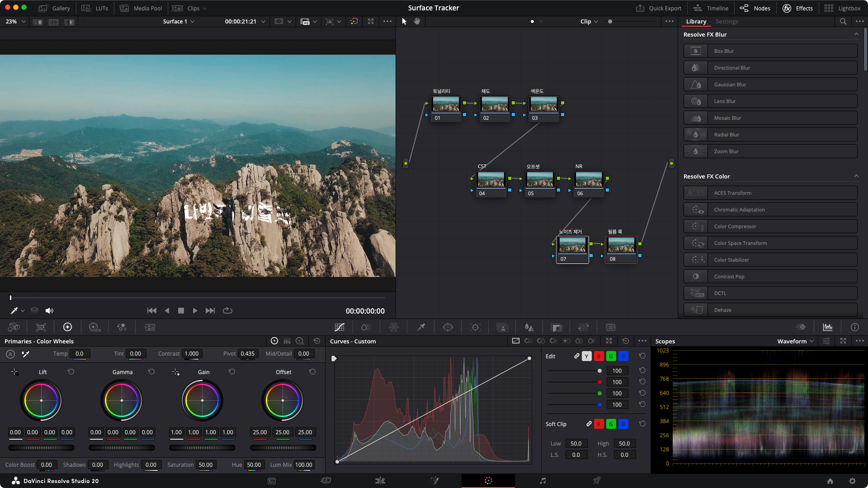This screenshot has height=488, width=868.
Task: Toggle the red channel curve button
Action: (x=599, y=357)
